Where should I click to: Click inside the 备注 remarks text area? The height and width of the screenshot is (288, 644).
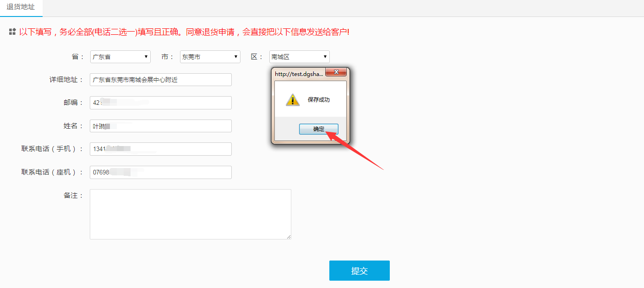click(190, 214)
